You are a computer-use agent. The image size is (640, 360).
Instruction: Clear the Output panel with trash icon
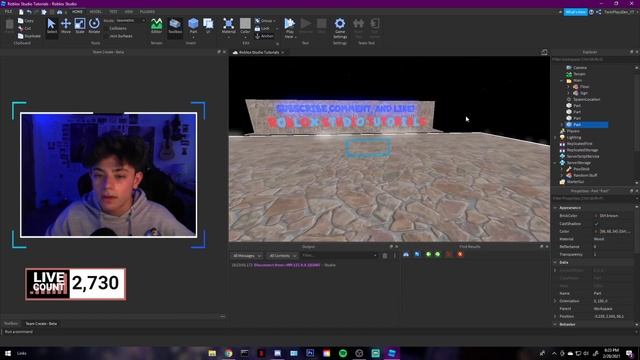pos(384,256)
